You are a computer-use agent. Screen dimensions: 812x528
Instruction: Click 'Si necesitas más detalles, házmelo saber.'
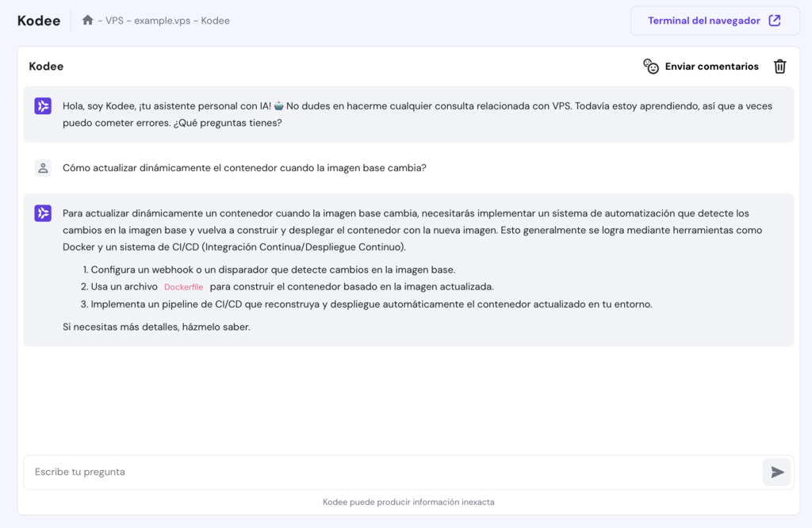156,327
